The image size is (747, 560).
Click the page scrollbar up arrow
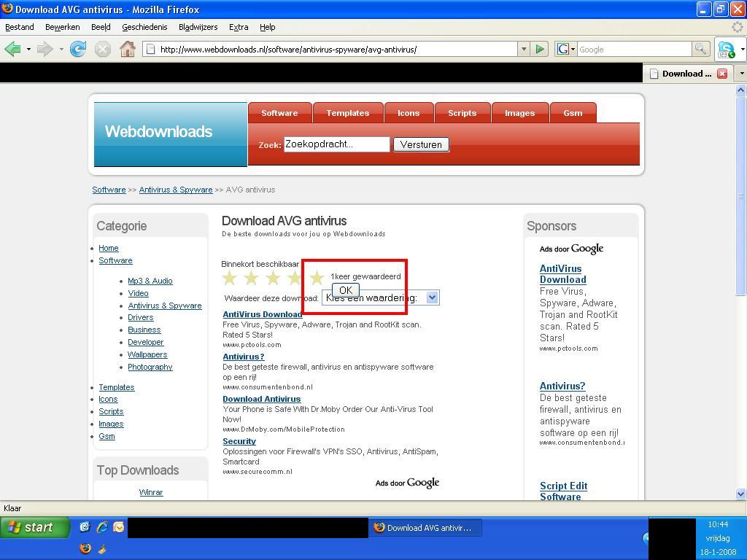point(741,90)
